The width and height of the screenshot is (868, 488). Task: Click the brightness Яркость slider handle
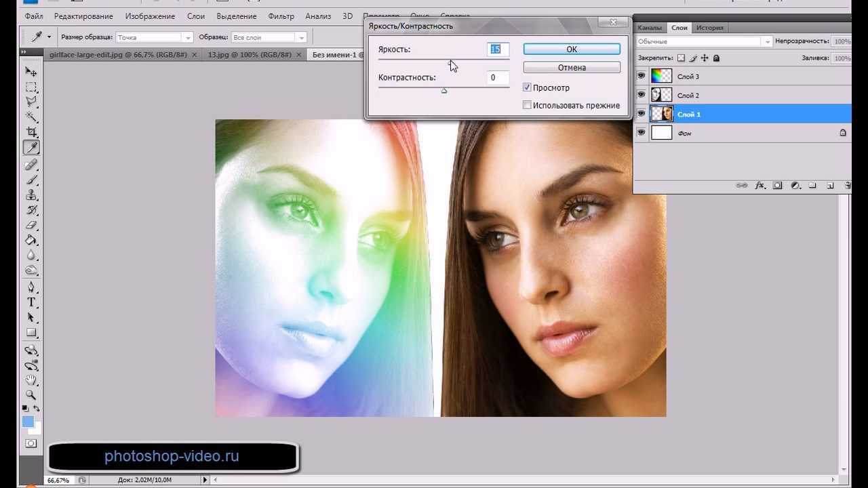click(450, 62)
